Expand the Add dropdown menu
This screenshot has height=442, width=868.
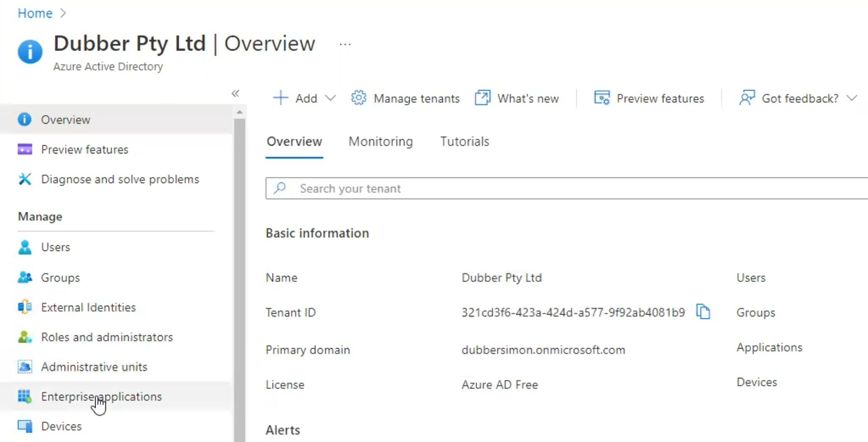click(x=331, y=98)
